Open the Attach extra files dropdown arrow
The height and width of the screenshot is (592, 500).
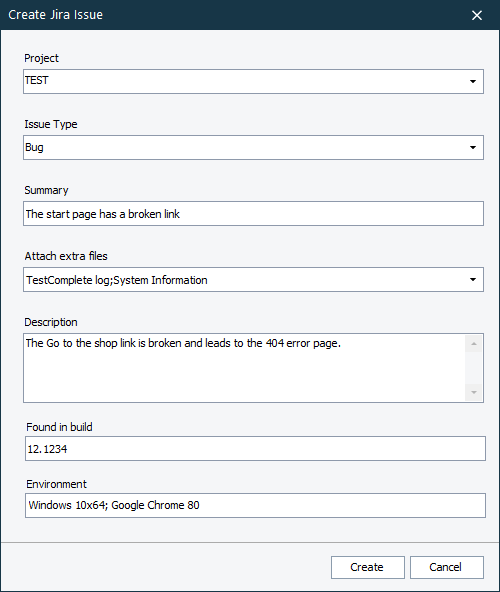coord(473,280)
